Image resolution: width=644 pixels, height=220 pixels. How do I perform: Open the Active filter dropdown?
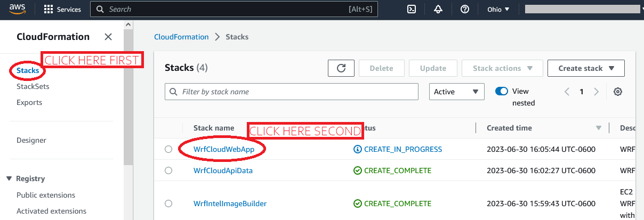pos(456,92)
